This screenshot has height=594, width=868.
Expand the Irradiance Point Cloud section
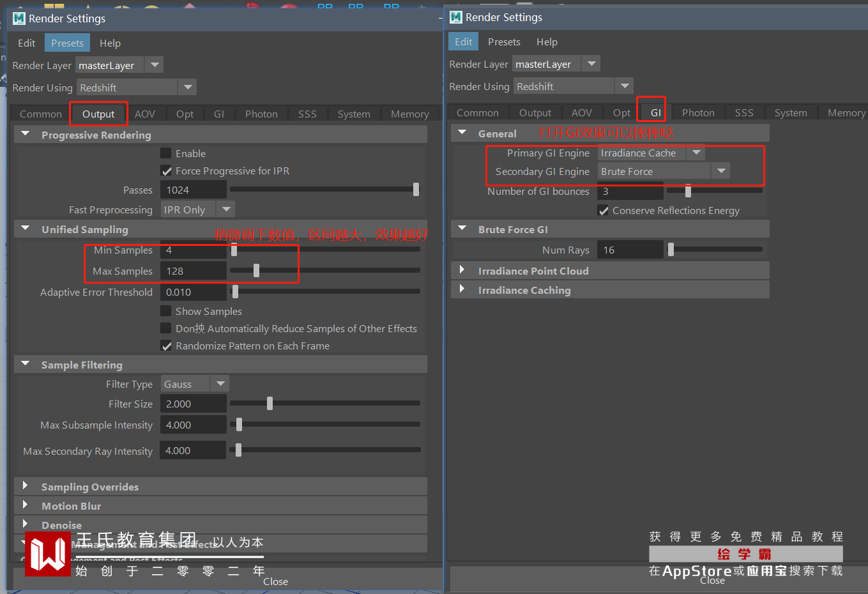pos(462,270)
